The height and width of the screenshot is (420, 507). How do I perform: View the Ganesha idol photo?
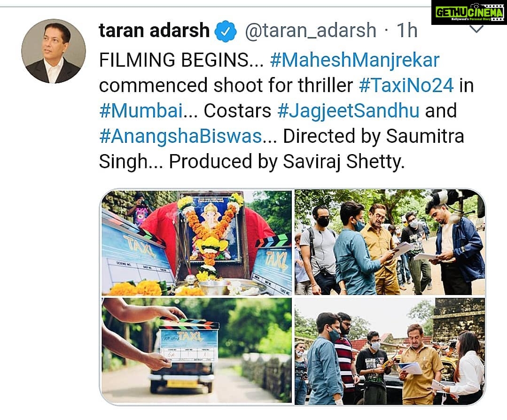196,242
